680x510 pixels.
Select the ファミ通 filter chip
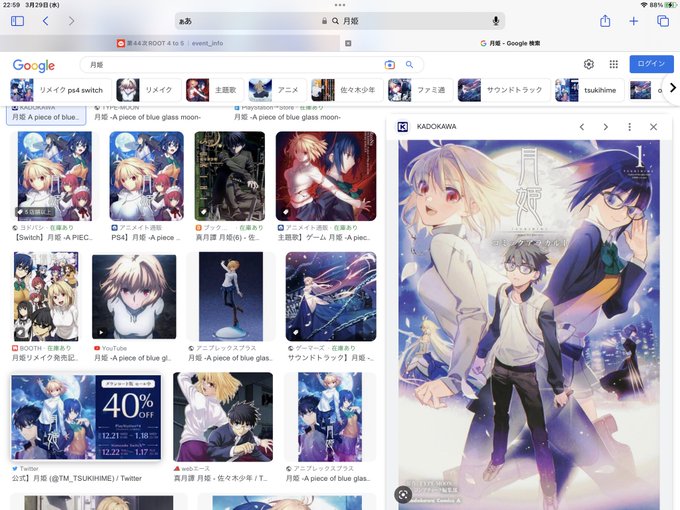[x=420, y=90]
